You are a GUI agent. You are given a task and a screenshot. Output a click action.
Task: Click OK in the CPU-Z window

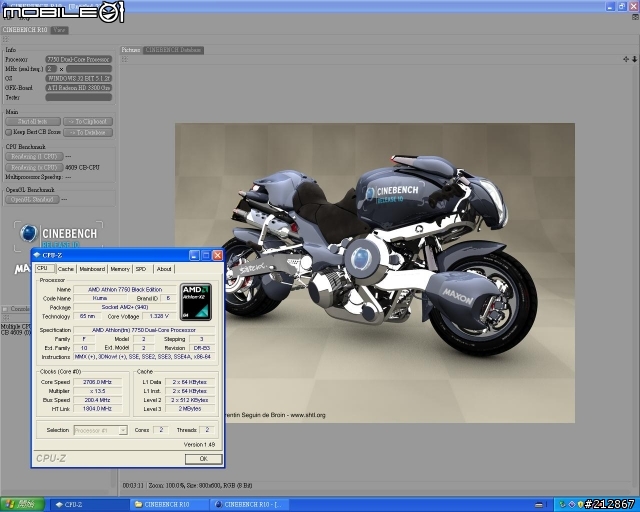[x=204, y=459]
